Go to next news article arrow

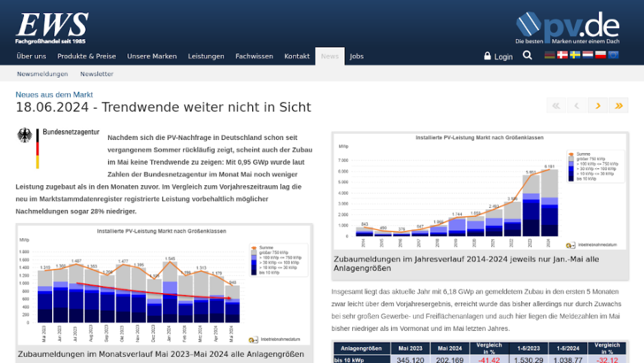(598, 105)
